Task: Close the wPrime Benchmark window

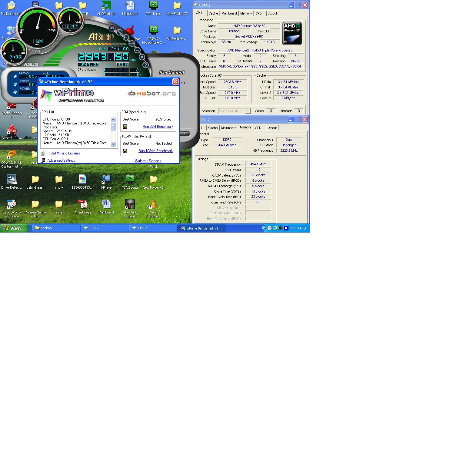Action: 175,82
